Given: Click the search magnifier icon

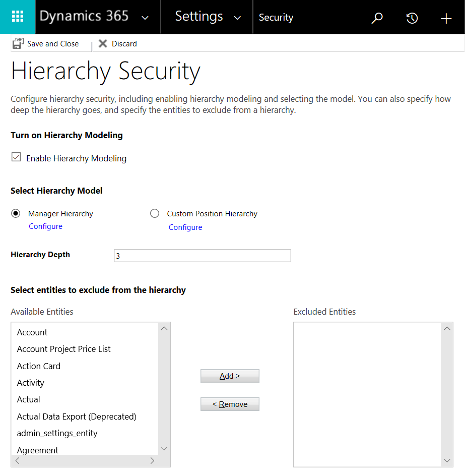Looking at the screenshot, I should 377,18.
